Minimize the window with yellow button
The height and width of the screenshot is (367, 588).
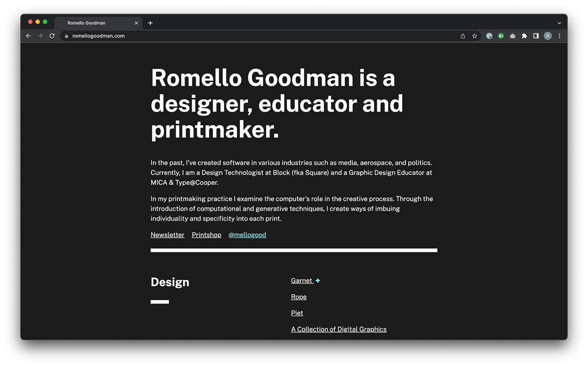click(38, 22)
